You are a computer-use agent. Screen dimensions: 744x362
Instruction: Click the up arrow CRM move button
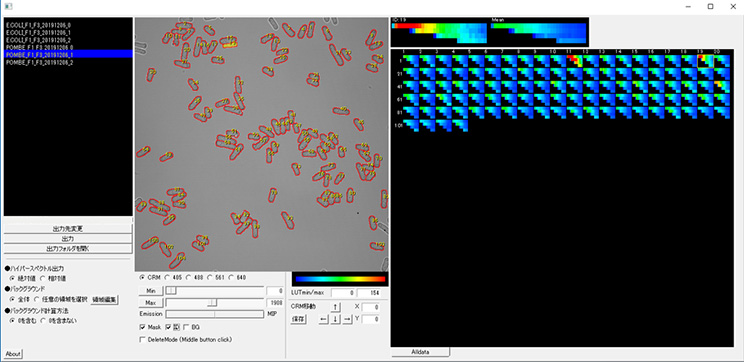[x=335, y=308]
